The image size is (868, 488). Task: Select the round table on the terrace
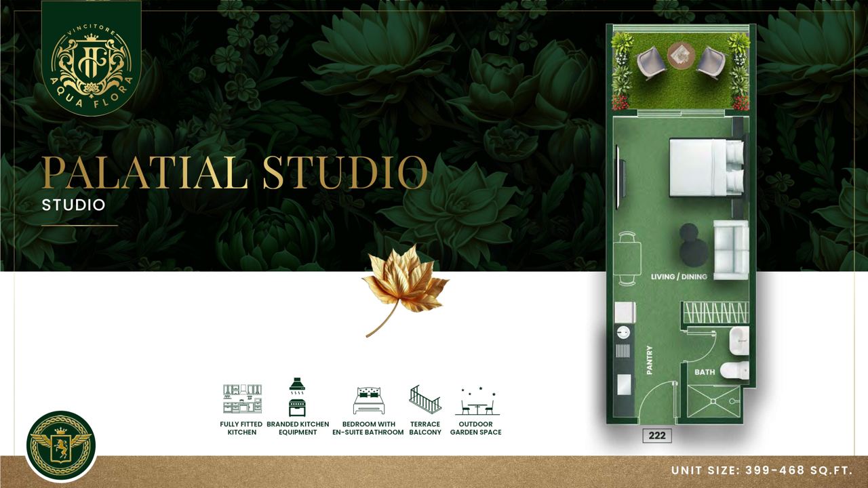coord(680,55)
